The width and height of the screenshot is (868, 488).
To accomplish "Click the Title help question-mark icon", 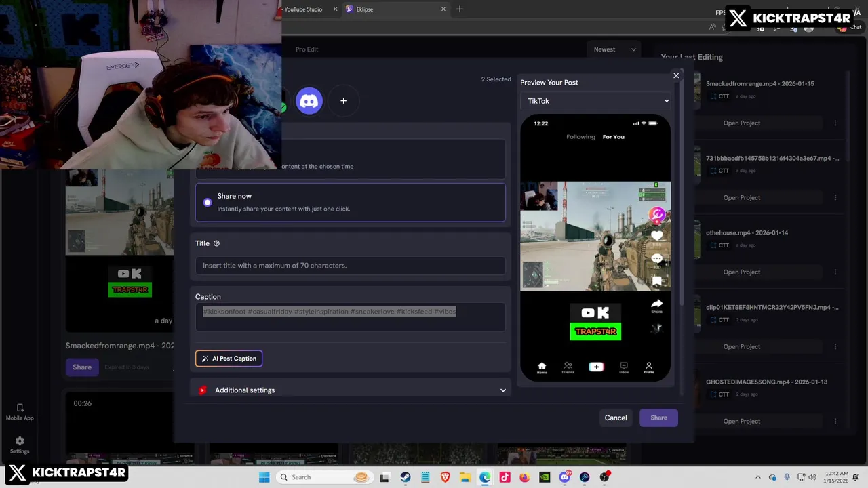I will (x=216, y=243).
